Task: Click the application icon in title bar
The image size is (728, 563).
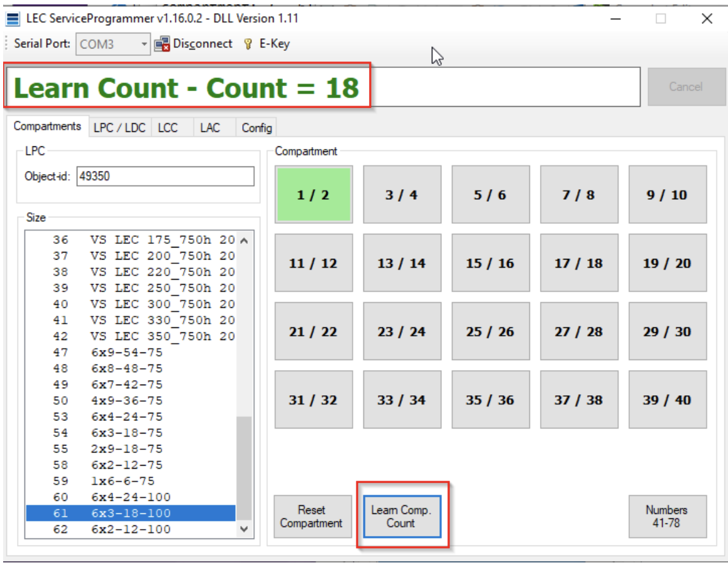Action: tap(13, 18)
